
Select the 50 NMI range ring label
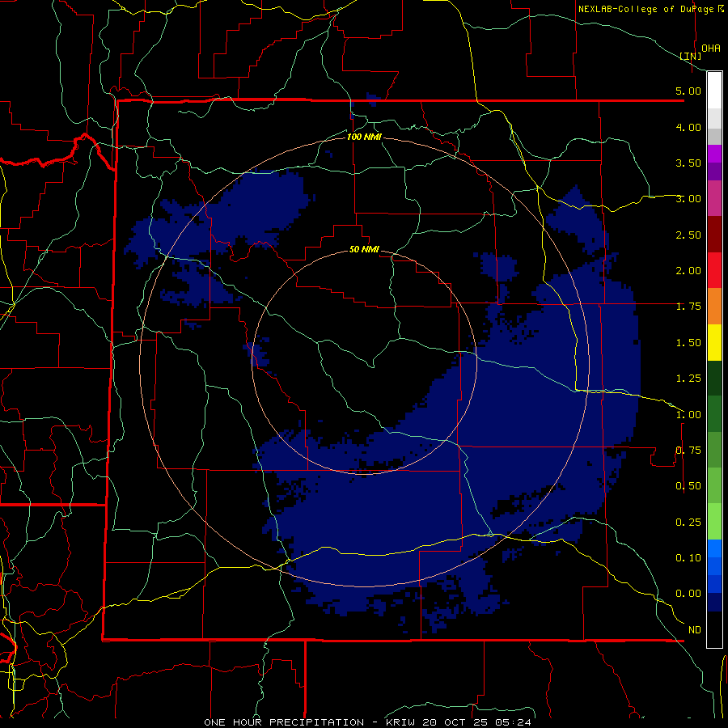(364, 249)
